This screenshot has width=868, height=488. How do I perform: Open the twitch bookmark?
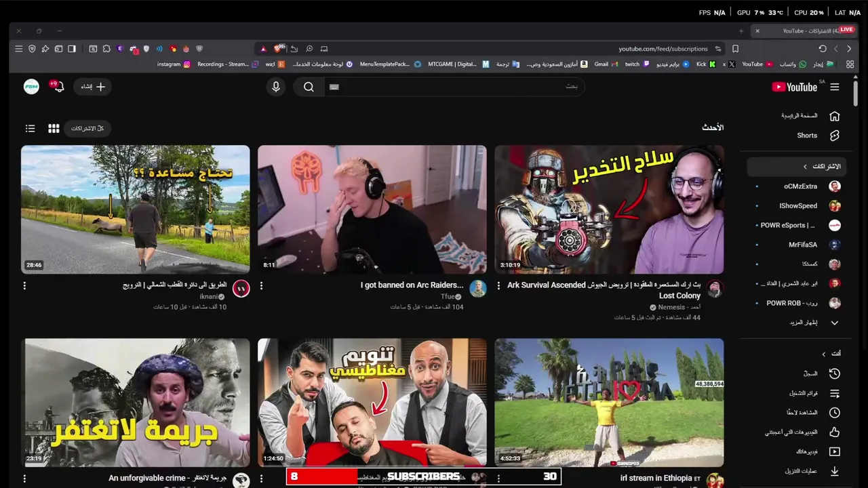(636, 64)
